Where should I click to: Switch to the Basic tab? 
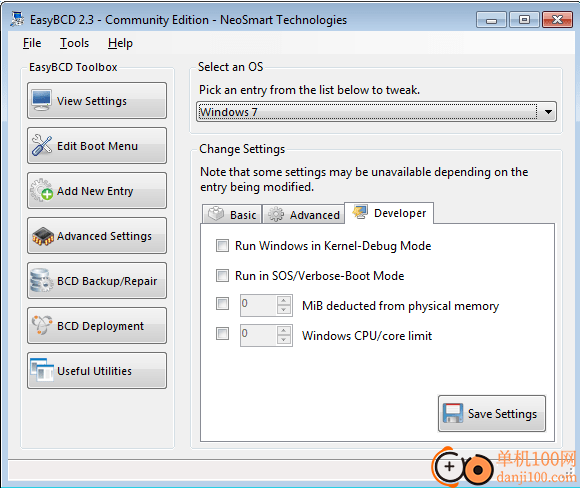(x=232, y=215)
